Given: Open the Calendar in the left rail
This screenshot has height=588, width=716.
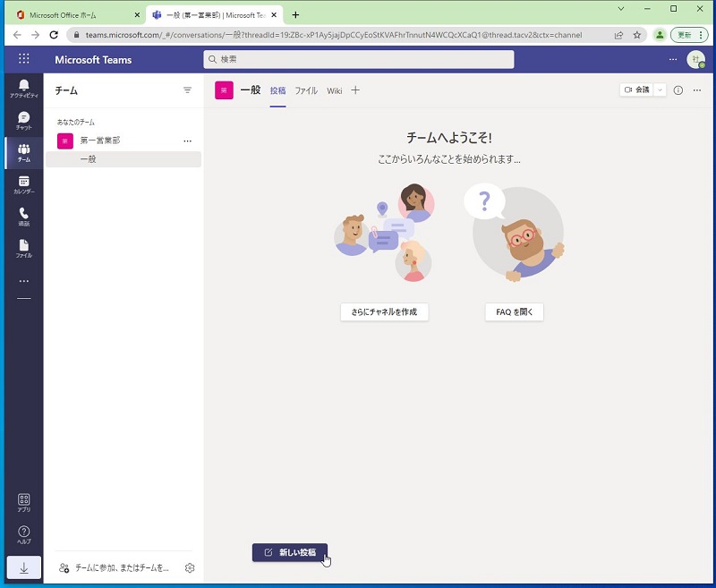Looking at the screenshot, I should (24, 185).
